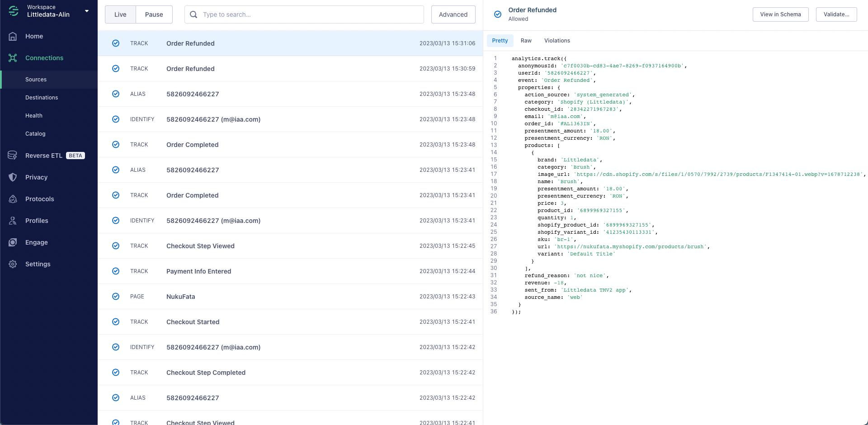
Task: Click the Profiles person icon
Action: coord(13,221)
